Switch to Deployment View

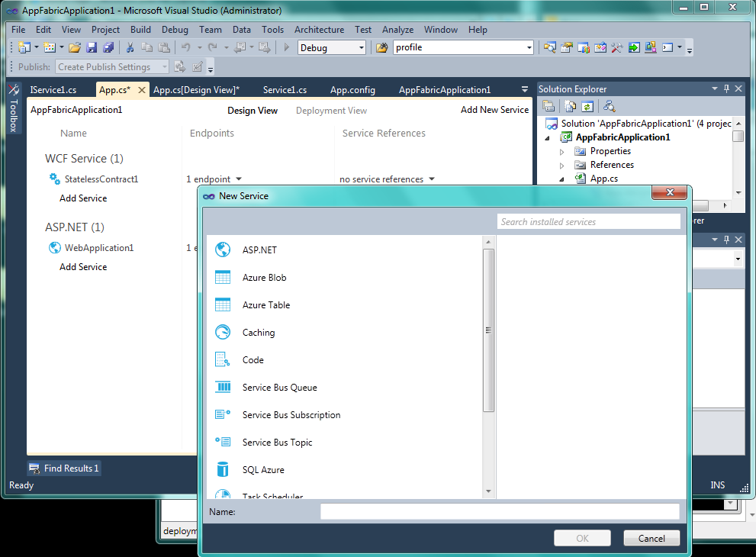click(331, 111)
